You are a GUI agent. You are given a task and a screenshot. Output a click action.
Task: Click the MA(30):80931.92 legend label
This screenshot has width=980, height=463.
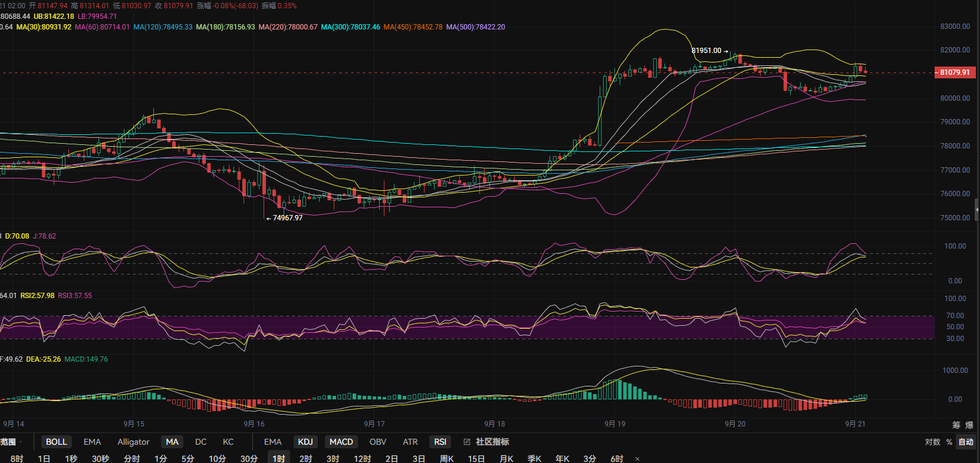pyautogui.click(x=44, y=27)
